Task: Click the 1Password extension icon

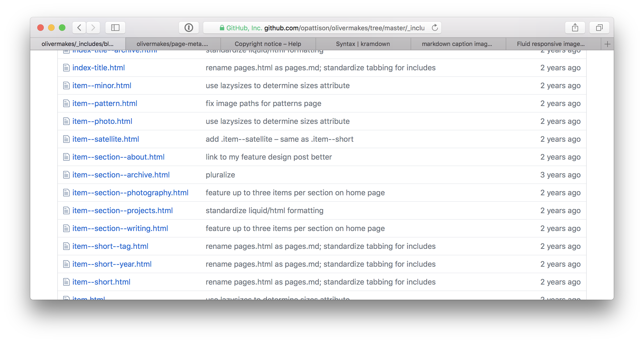Action: tap(189, 28)
